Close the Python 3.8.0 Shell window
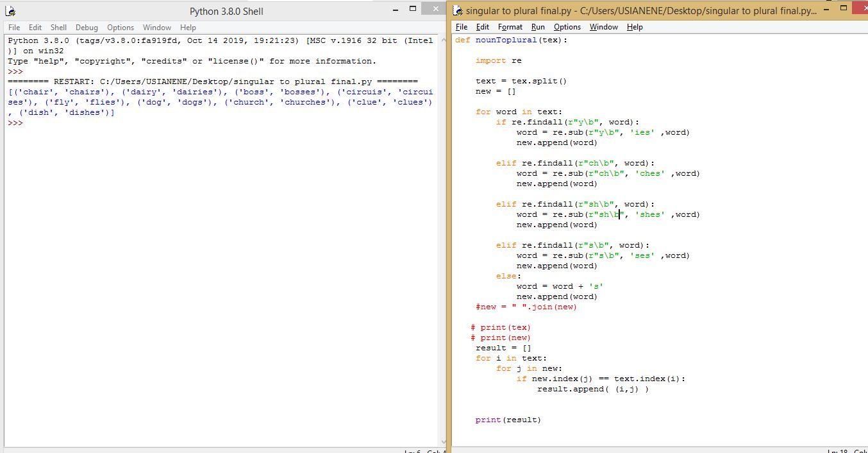Screen dimensions: 868x453 [x=437, y=9]
